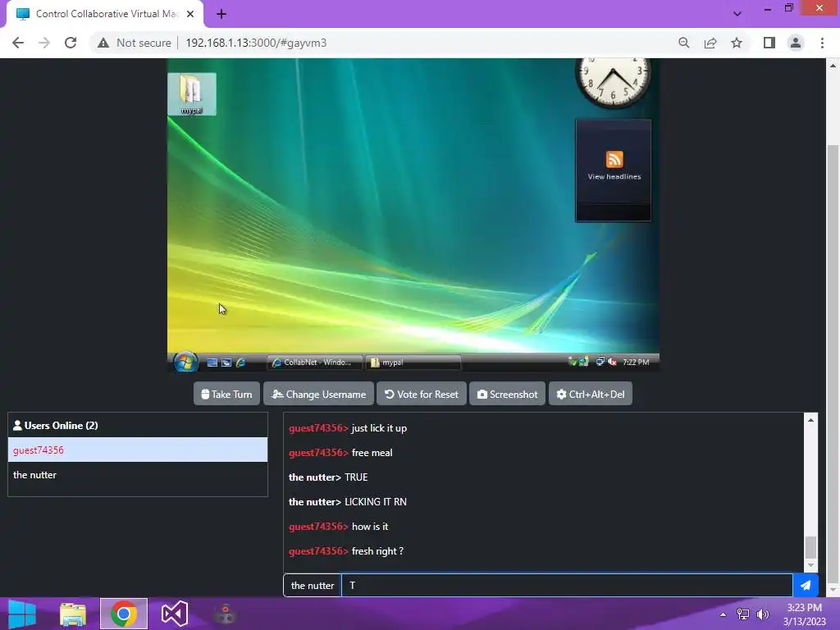
Task: Click Internet Explorer quick launch icon in VM
Action: [x=241, y=363]
